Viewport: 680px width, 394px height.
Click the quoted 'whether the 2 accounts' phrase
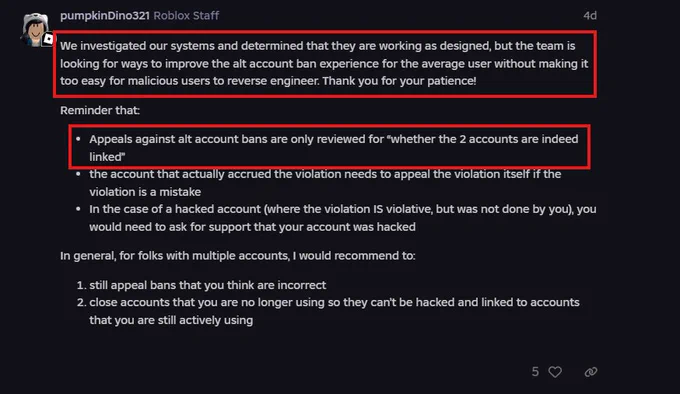(x=482, y=139)
